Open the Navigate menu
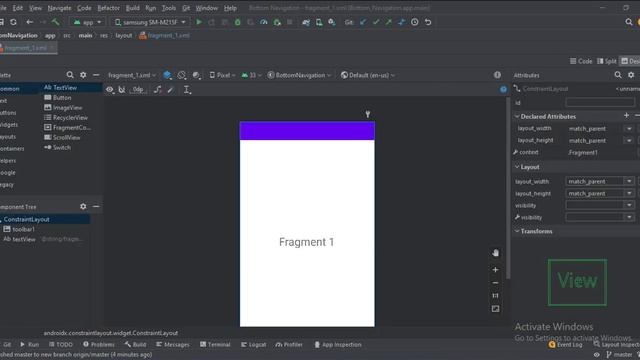 pyautogui.click(x=59, y=8)
